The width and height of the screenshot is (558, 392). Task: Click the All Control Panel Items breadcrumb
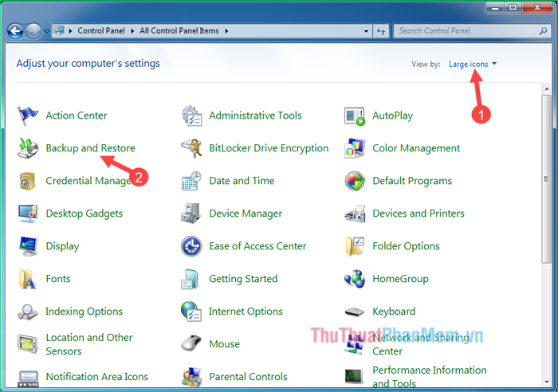tap(179, 31)
